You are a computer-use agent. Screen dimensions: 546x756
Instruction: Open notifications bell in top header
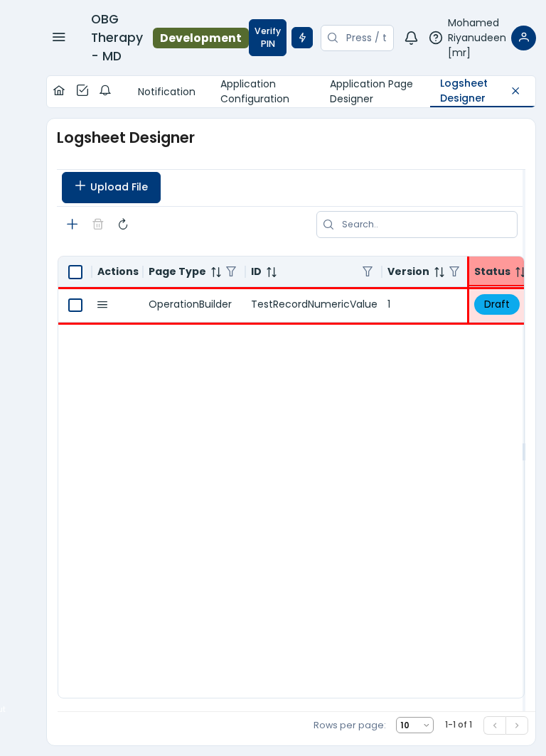[x=411, y=38]
